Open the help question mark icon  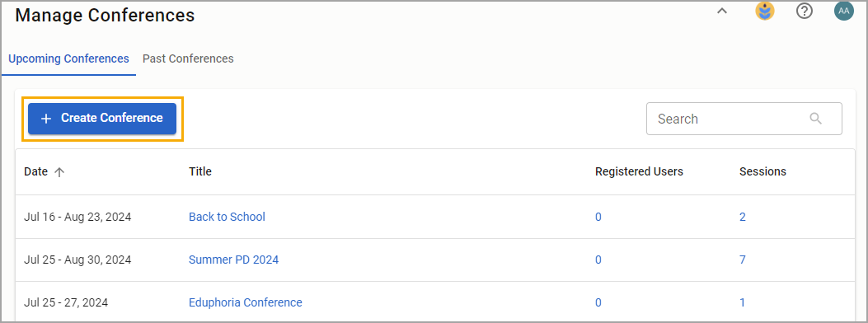click(804, 11)
